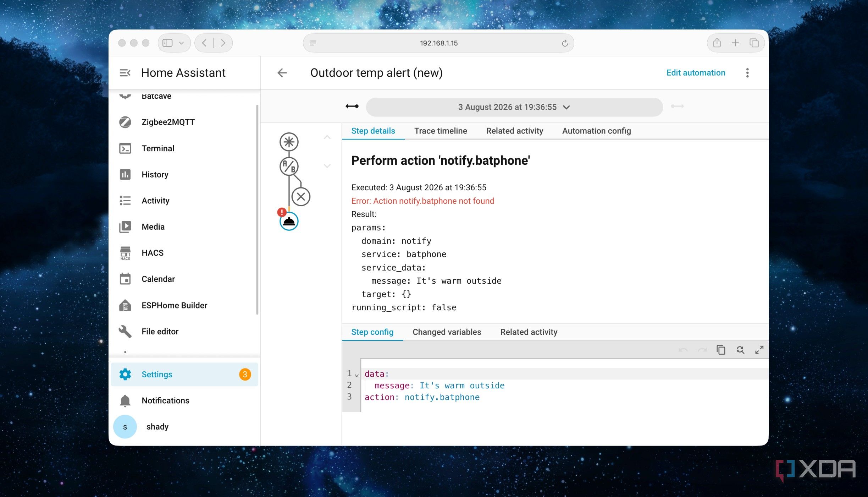Show the previous trace run

[x=352, y=106]
